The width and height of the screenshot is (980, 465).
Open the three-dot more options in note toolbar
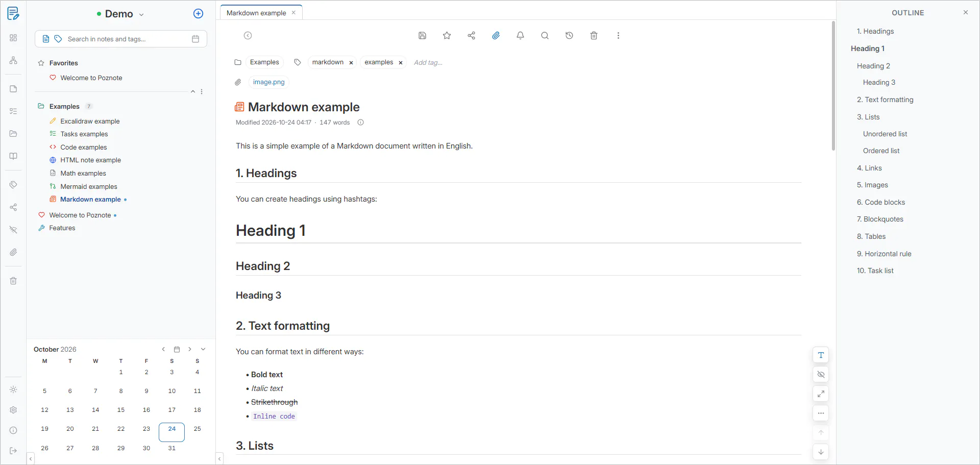pyautogui.click(x=618, y=36)
